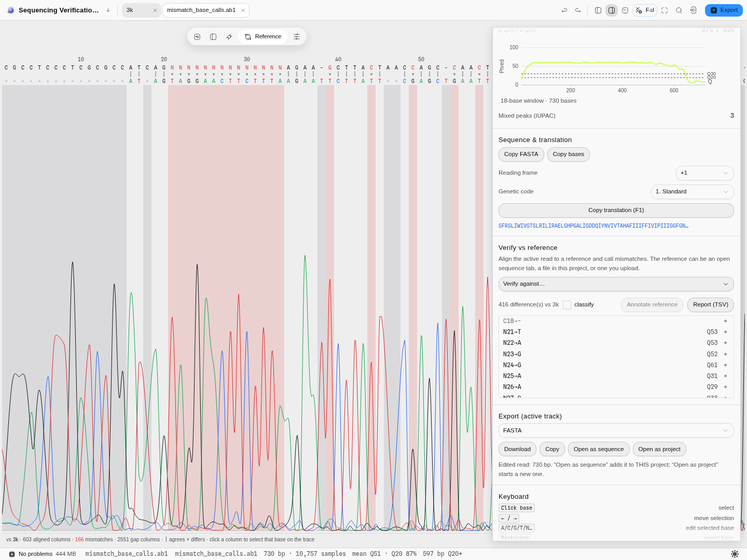
Task: Open the sliders settings icon in floating toolbar
Action: 297,37
